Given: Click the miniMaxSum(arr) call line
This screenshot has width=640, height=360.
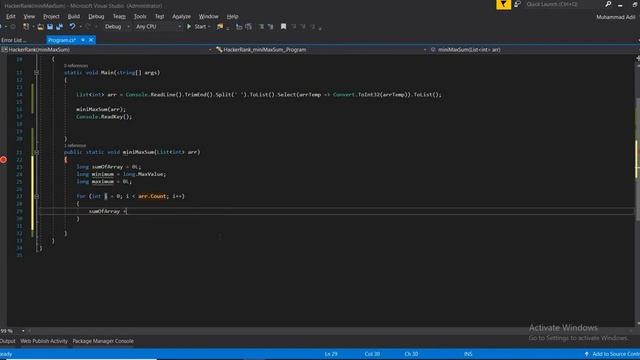Looking at the screenshot, I should pyautogui.click(x=101, y=109).
